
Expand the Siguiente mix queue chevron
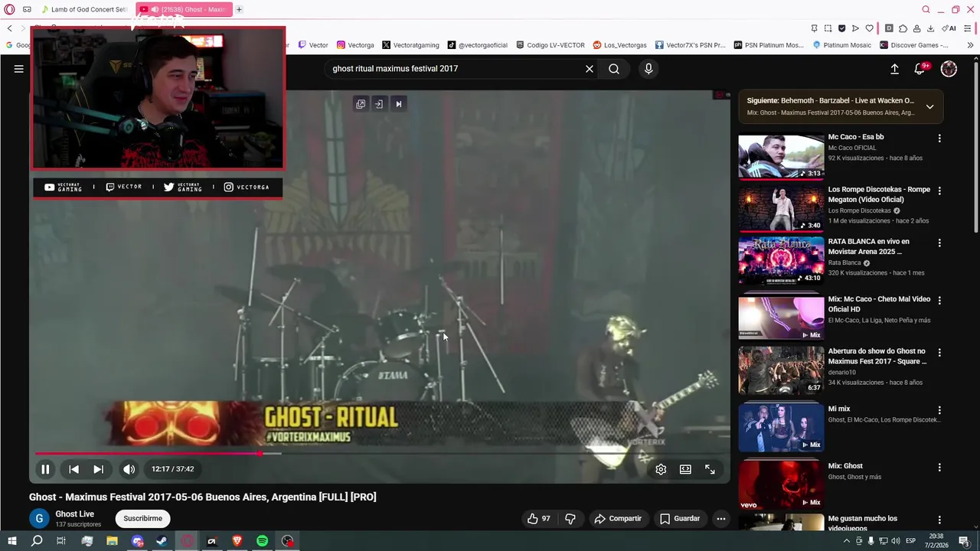tap(929, 106)
